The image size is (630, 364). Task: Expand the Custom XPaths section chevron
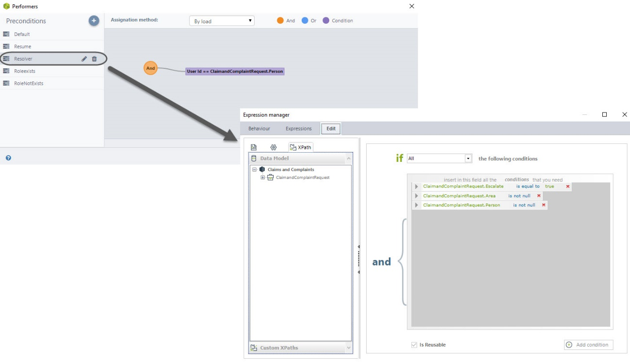pos(348,348)
